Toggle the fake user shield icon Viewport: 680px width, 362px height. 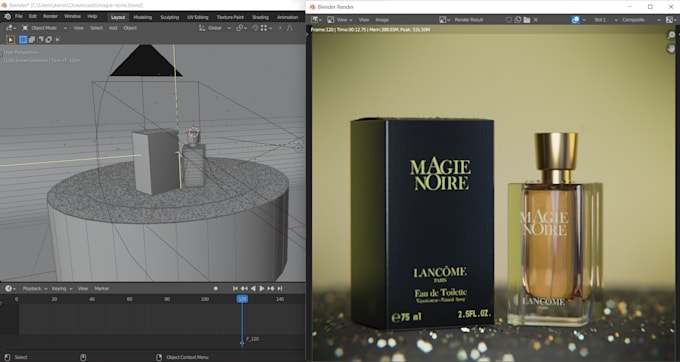point(509,20)
